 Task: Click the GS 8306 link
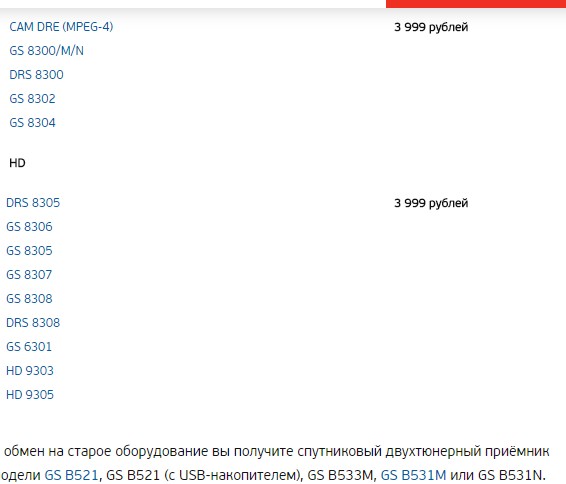pyautogui.click(x=29, y=227)
